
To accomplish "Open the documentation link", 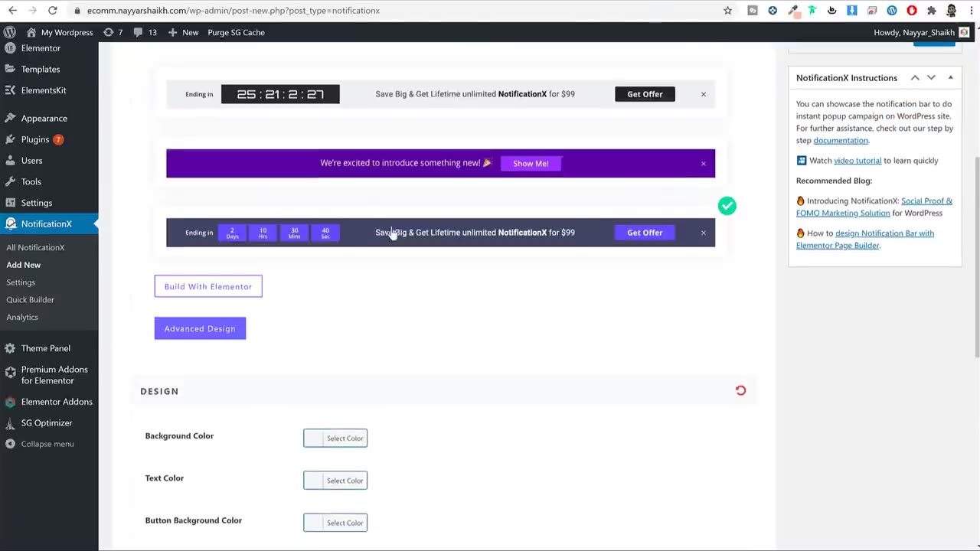I will tap(841, 141).
